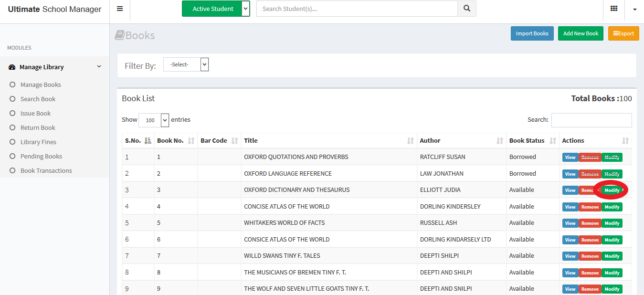
Task: Open the apps grid icon
Action: [614, 9]
